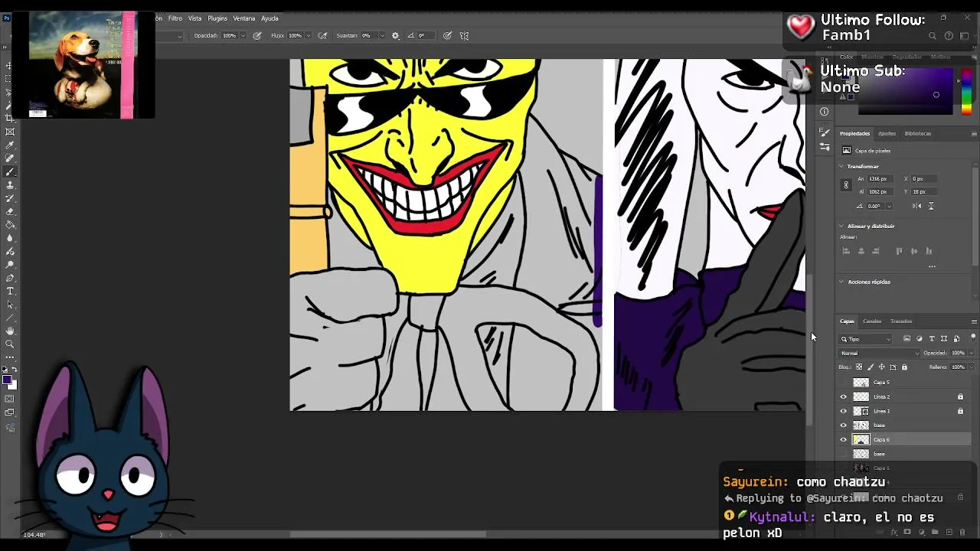Open the Photoshop search icon

pos(932,35)
